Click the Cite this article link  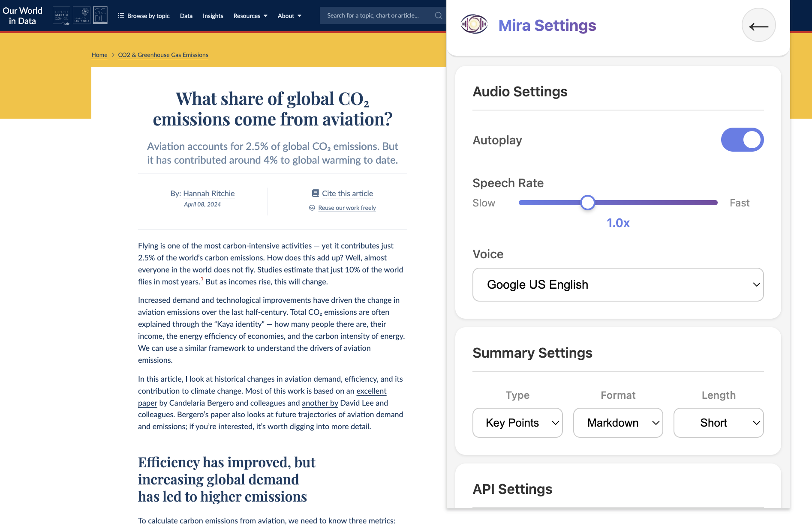tap(347, 193)
